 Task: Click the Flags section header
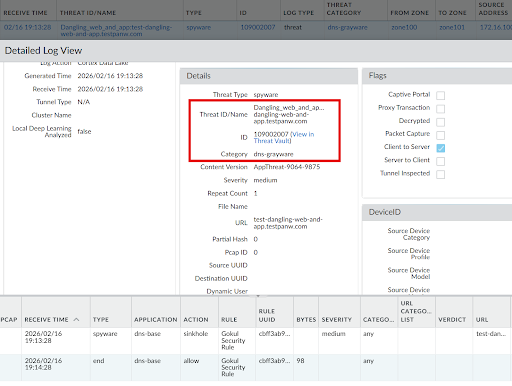click(x=437, y=76)
